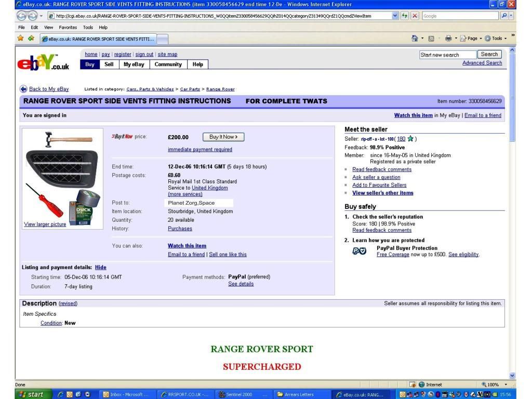Click the Condition link in description

click(51, 323)
